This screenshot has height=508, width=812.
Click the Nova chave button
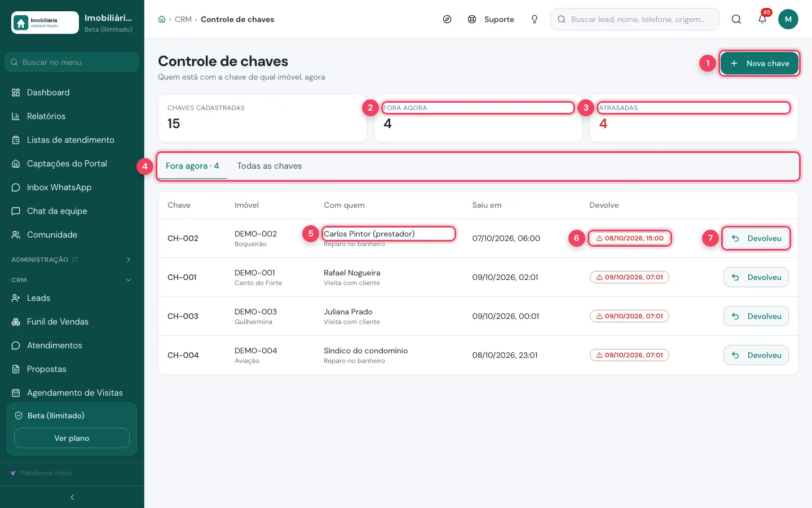pyautogui.click(x=760, y=63)
